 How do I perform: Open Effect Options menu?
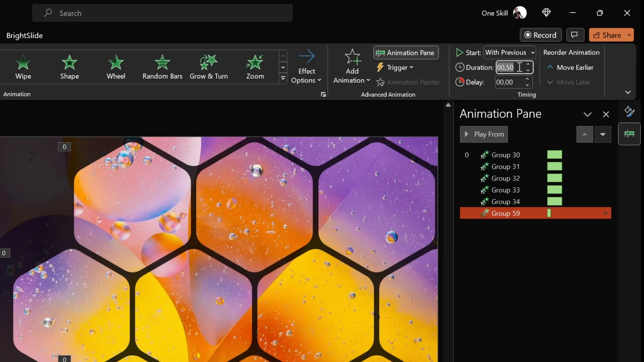306,67
